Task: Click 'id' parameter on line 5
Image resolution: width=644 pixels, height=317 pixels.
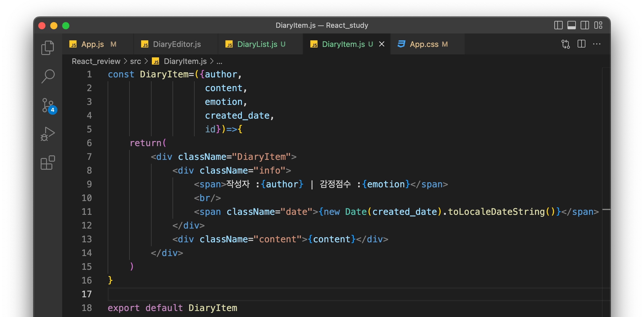Action: [210, 129]
